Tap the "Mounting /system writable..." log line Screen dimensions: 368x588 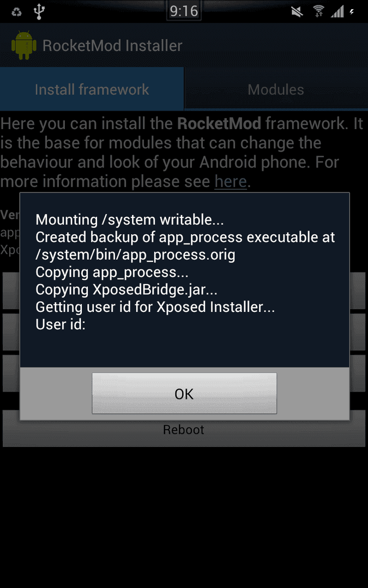[130, 220]
